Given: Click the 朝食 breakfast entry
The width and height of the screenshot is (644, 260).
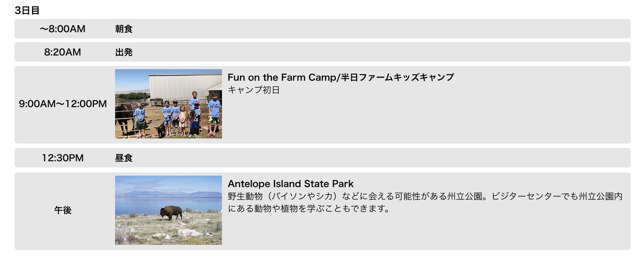Looking at the screenshot, I should [x=124, y=29].
